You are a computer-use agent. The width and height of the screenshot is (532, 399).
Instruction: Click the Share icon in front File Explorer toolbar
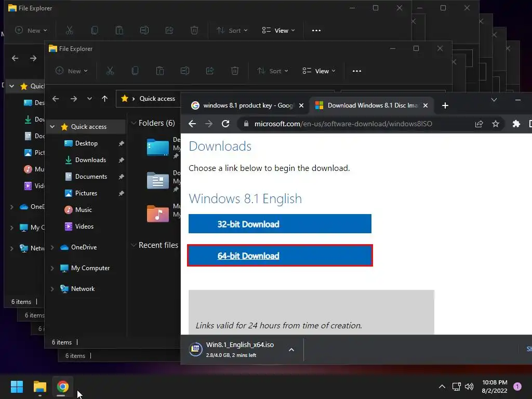point(210,71)
